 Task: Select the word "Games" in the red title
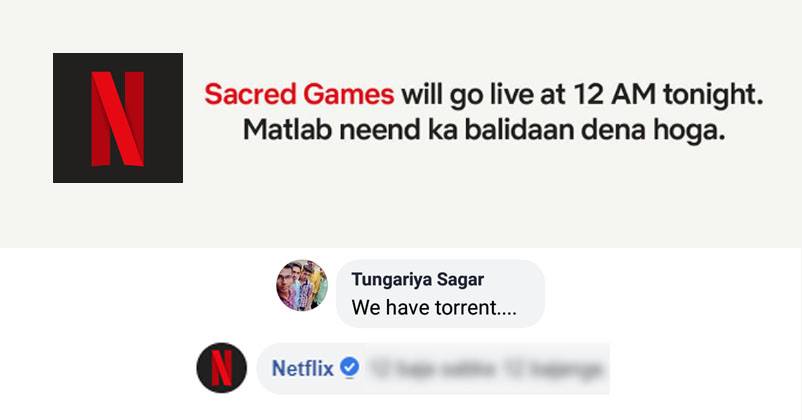(x=348, y=95)
